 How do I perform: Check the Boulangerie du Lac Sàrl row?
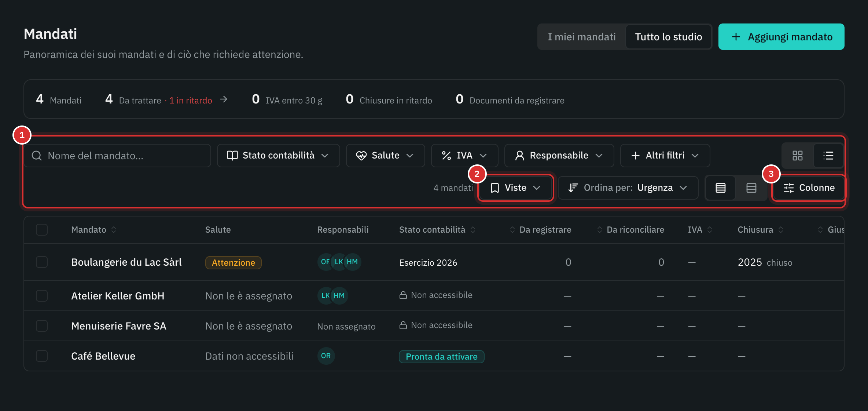(42, 262)
